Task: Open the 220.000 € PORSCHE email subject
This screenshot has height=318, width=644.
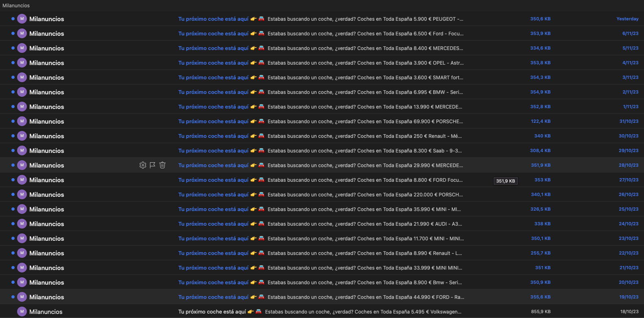Action: click(x=322, y=194)
